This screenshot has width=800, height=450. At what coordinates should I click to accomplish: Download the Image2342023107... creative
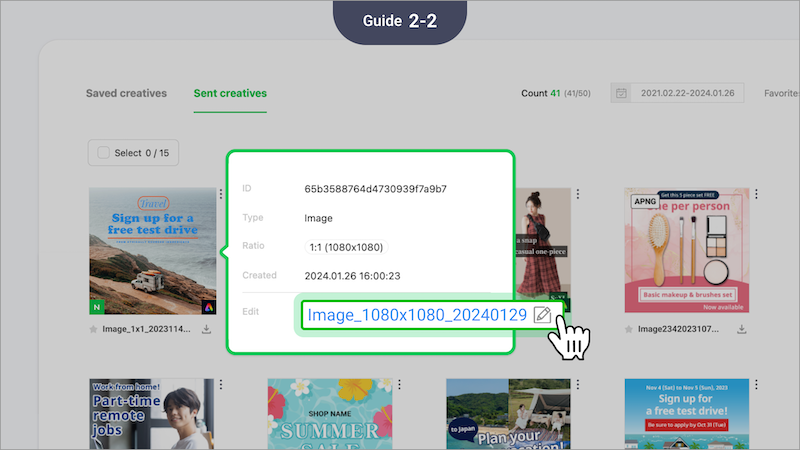point(742,329)
